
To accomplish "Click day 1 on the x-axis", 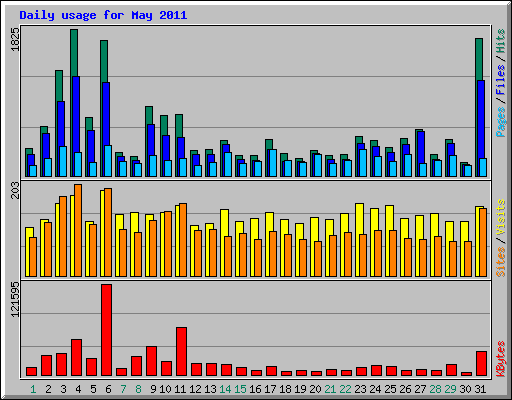I will click(x=33, y=389).
